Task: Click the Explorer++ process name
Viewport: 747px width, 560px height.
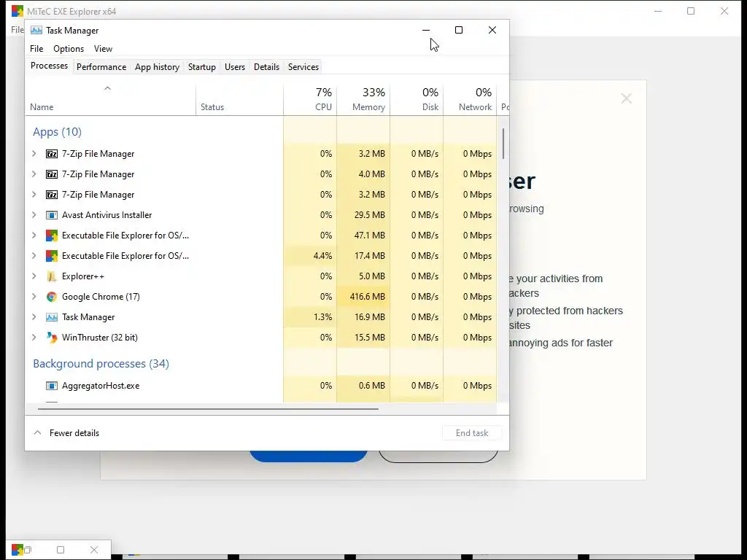Action: pyautogui.click(x=83, y=276)
